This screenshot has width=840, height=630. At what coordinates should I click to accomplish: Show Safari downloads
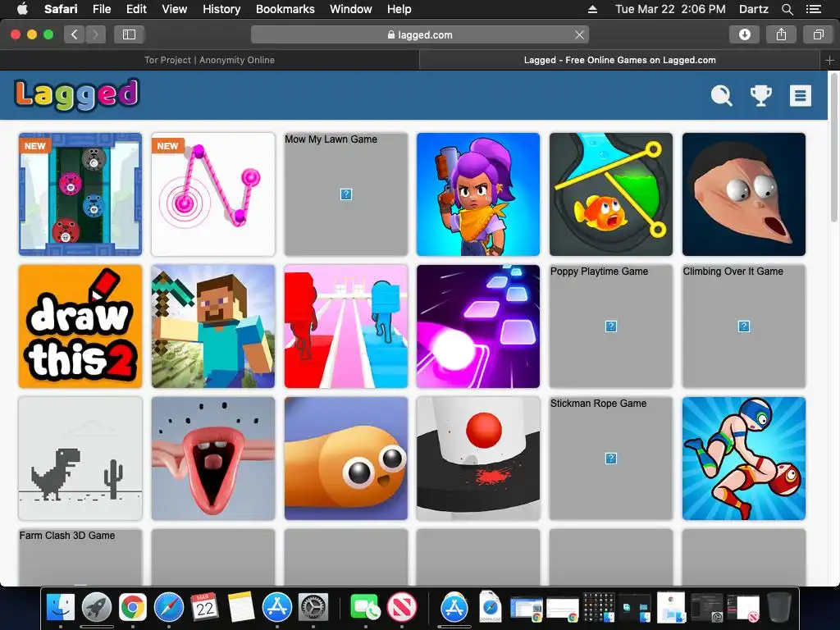pos(744,34)
